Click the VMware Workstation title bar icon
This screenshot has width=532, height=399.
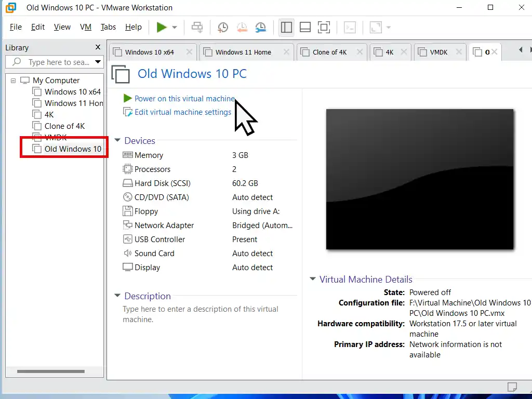pos(10,7)
